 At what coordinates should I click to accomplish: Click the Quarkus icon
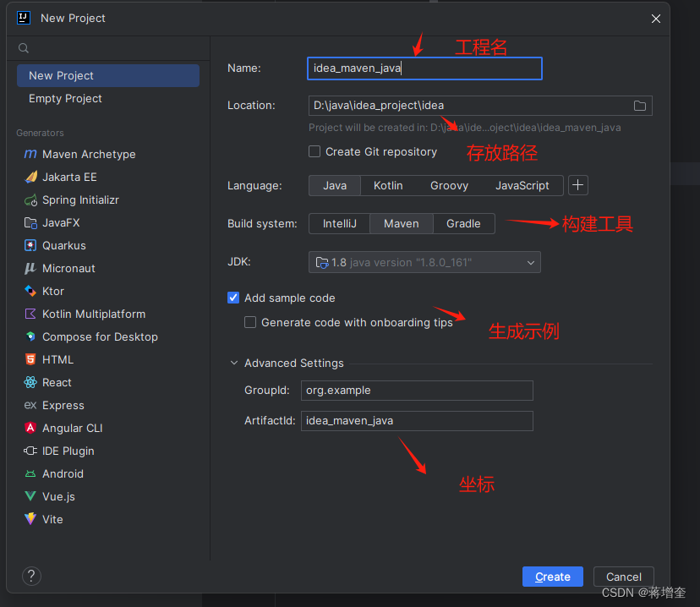pyautogui.click(x=30, y=245)
